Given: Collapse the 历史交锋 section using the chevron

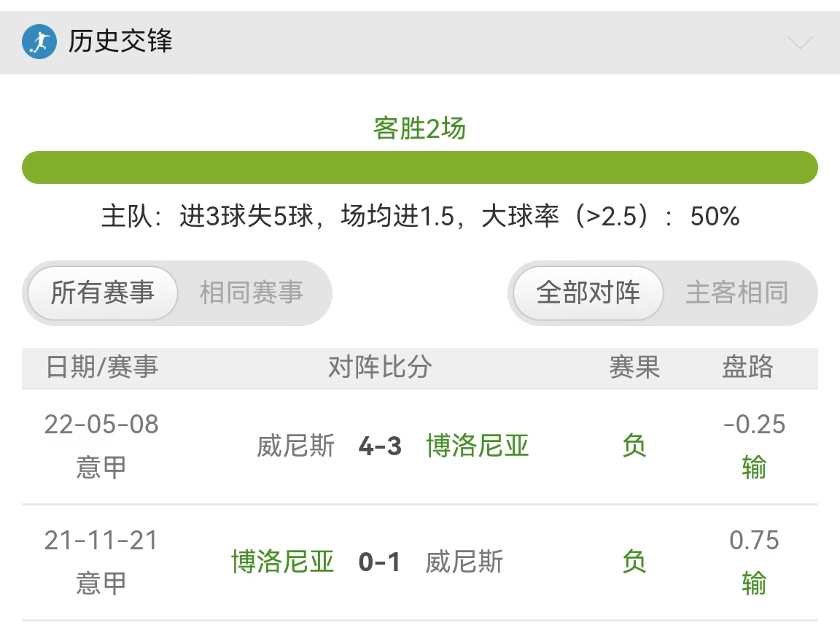Looking at the screenshot, I should [x=801, y=42].
